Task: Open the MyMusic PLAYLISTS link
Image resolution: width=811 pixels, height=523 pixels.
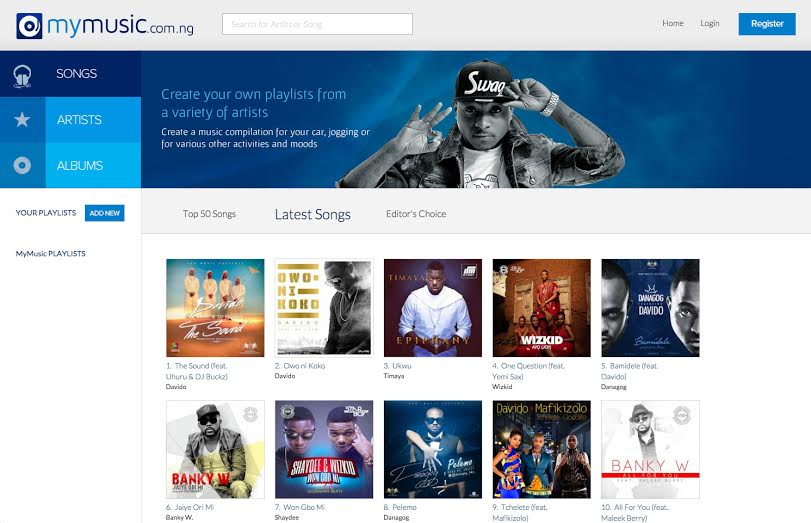Action: (50, 254)
